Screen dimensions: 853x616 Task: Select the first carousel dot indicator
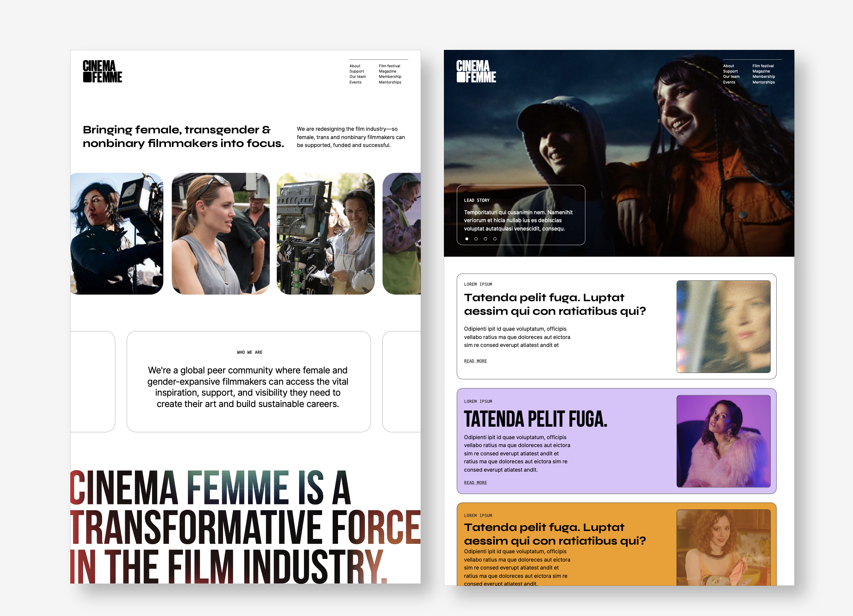tap(467, 239)
